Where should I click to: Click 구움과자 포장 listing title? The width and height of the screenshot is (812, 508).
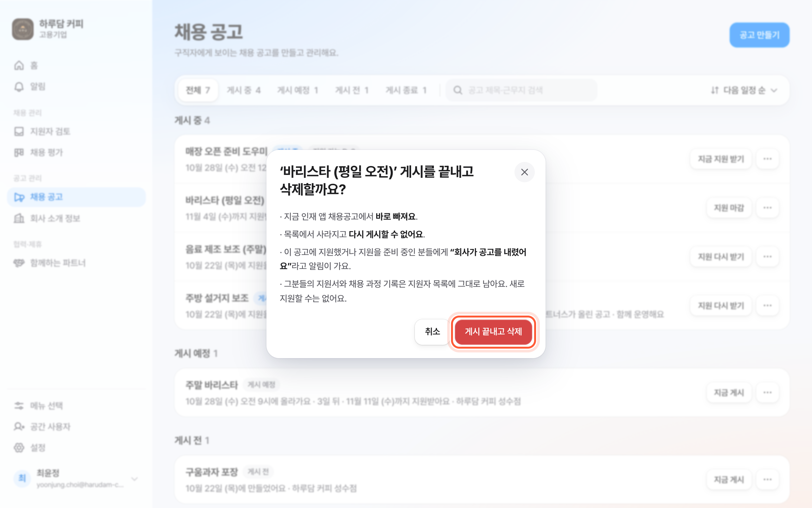tap(212, 472)
